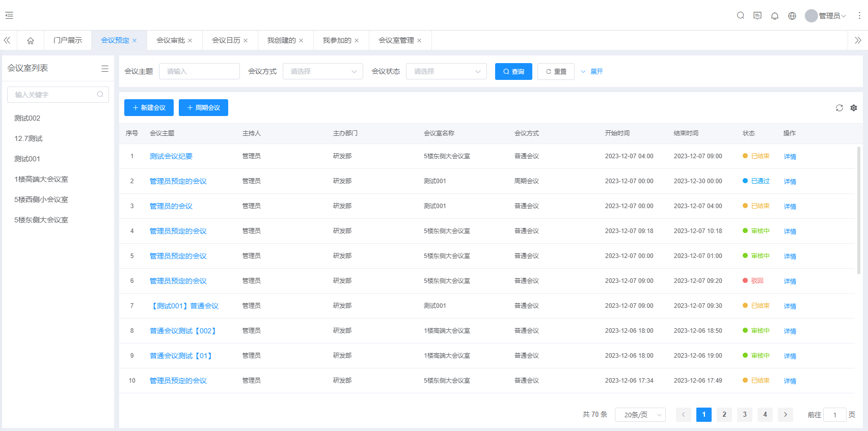Click the 新建会议 button
Viewport: 868px width, 431px height.
[149, 107]
